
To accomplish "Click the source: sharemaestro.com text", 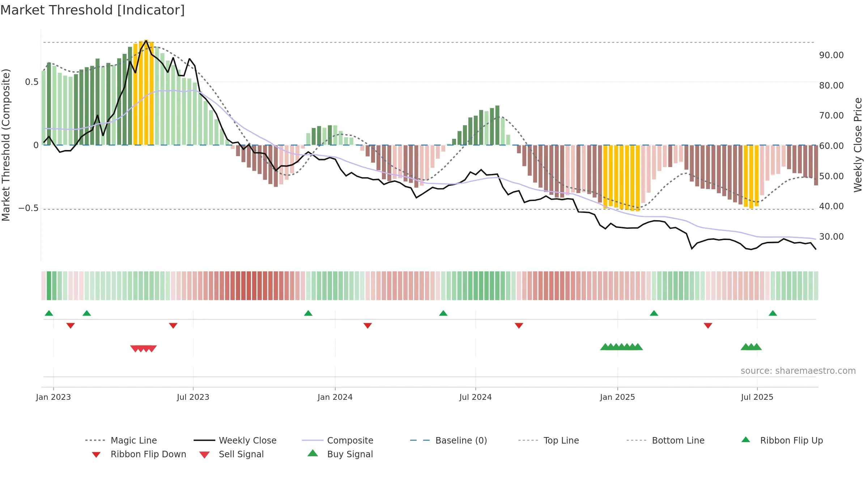I will 798,371.
